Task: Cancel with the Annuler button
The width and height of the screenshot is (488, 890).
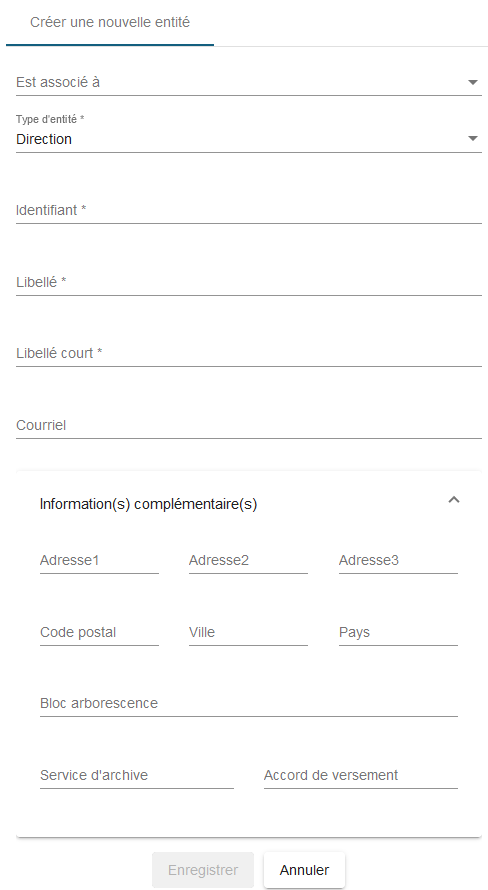Action: tap(304, 870)
